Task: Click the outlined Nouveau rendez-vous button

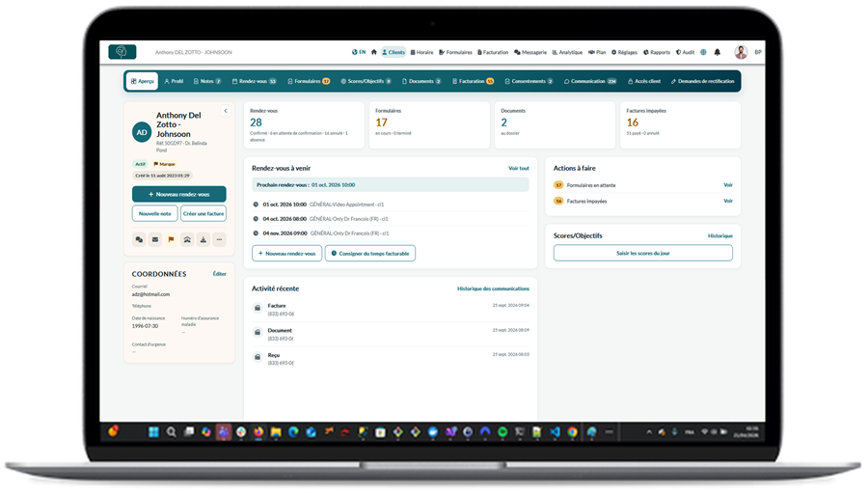Action: (286, 253)
